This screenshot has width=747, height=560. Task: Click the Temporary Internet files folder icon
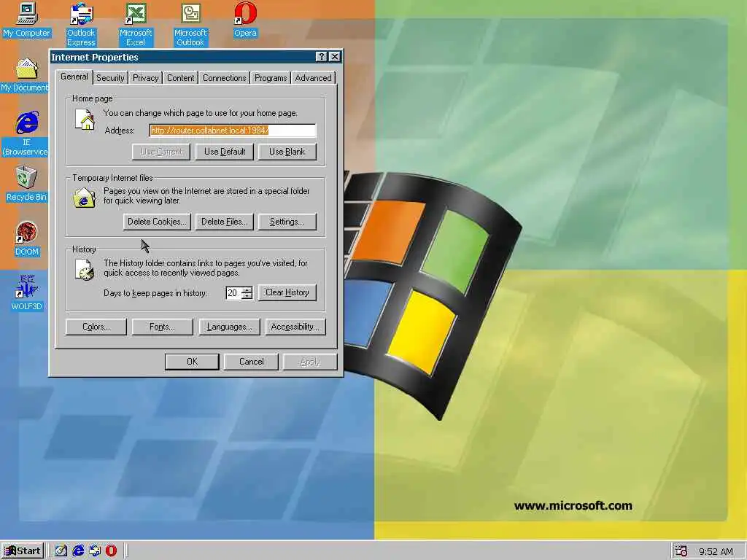pos(85,197)
